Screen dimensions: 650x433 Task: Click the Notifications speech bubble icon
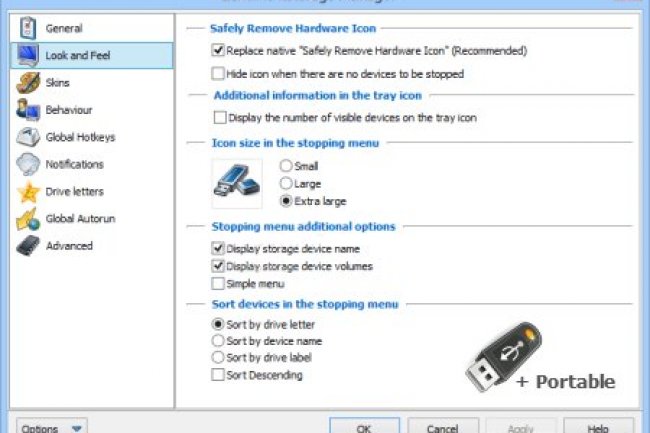[28, 164]
